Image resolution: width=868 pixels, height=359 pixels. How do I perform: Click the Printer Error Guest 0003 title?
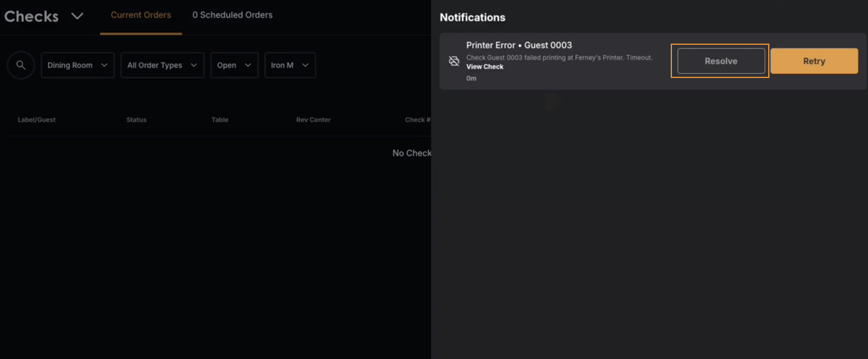(519, 45)
